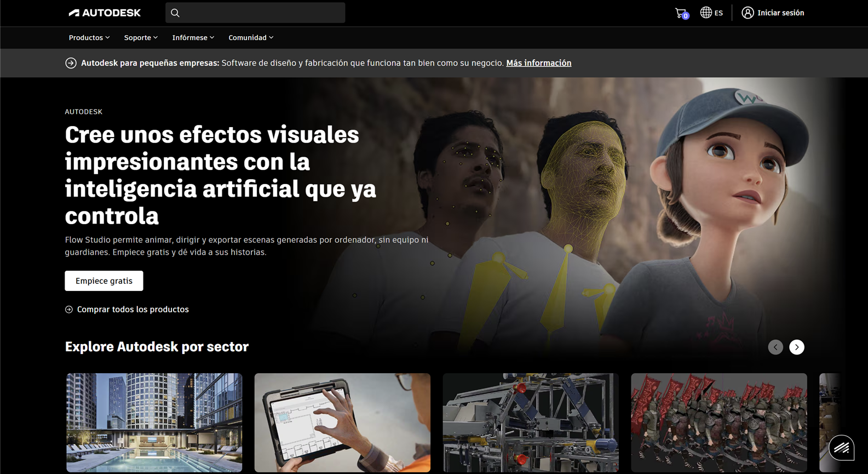The image size is (868, 474).
Task: Go to previous sector carousel slide
Action: (x=775, y=347)
